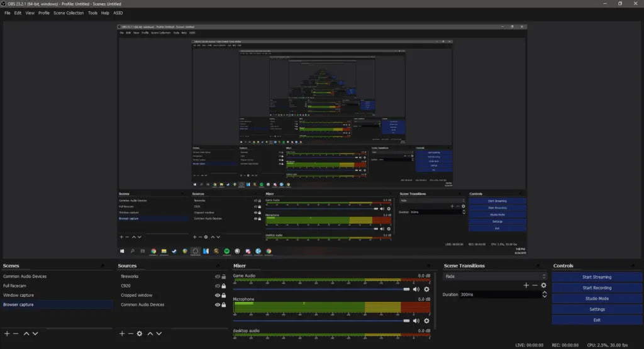Show the fireworks source via its eye icon
This screenshot has height=349, width=644.
[x=217, y=277]
